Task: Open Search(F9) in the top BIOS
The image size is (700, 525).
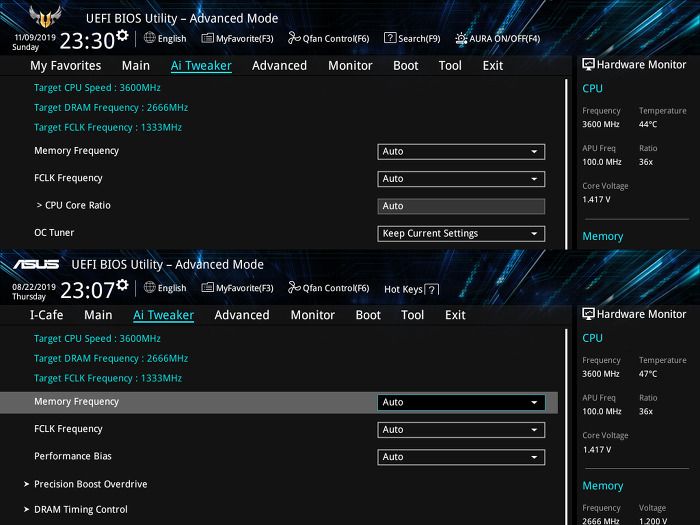Action: (x=412, y=38)
